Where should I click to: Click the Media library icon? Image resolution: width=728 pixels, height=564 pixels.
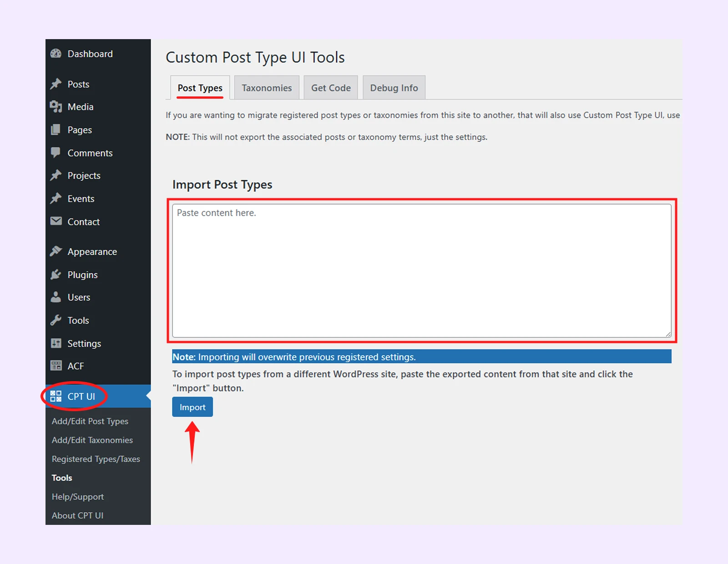(56, 107)
